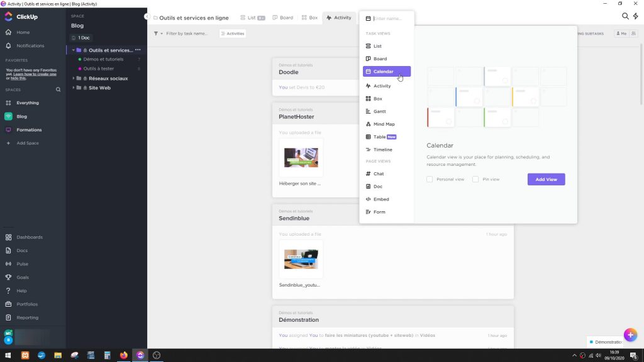Open Home in the sidebar
This screenshot has height=362, width=644.
[23, 32]
